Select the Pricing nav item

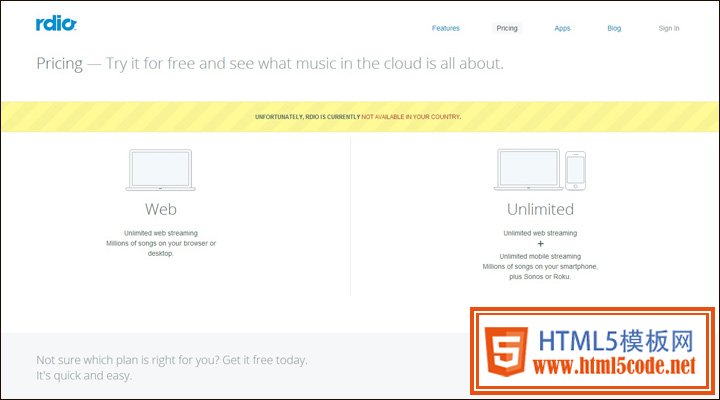506,28
